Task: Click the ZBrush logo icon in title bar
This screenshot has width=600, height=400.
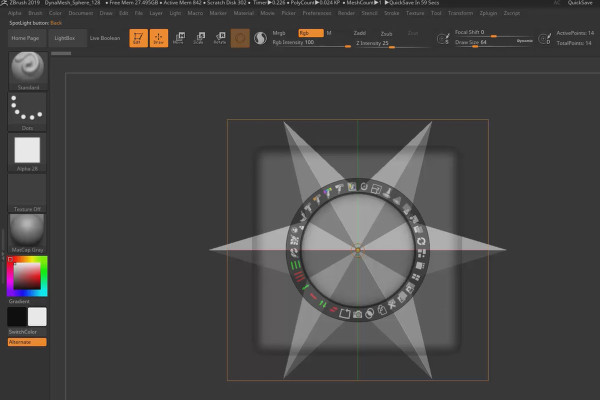Action: (4, 3)
